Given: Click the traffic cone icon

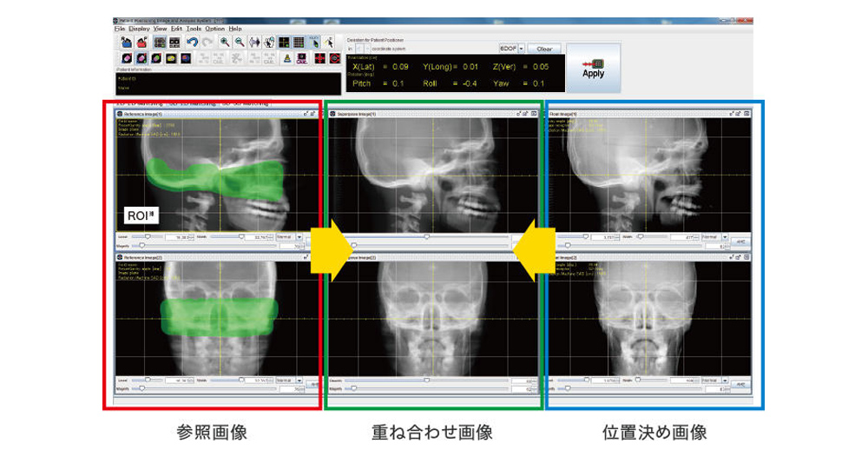Looking at the screenshot, I should point(286,58).
